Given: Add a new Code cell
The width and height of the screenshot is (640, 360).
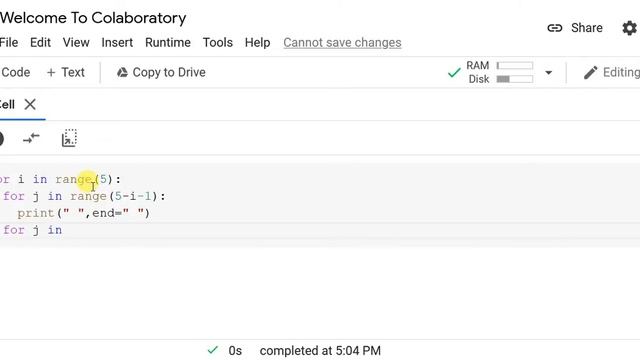Looking at the screenshot, I should pyautogui.click(x=15, y=72).
